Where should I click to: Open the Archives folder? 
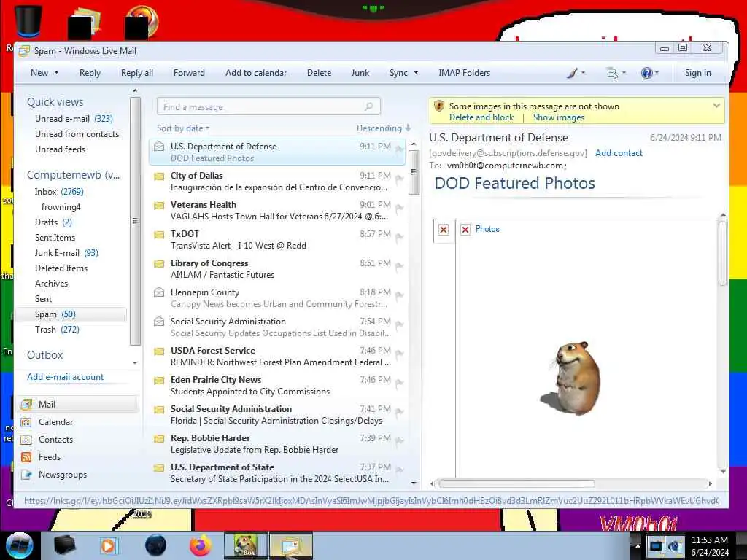coord(51,284)
